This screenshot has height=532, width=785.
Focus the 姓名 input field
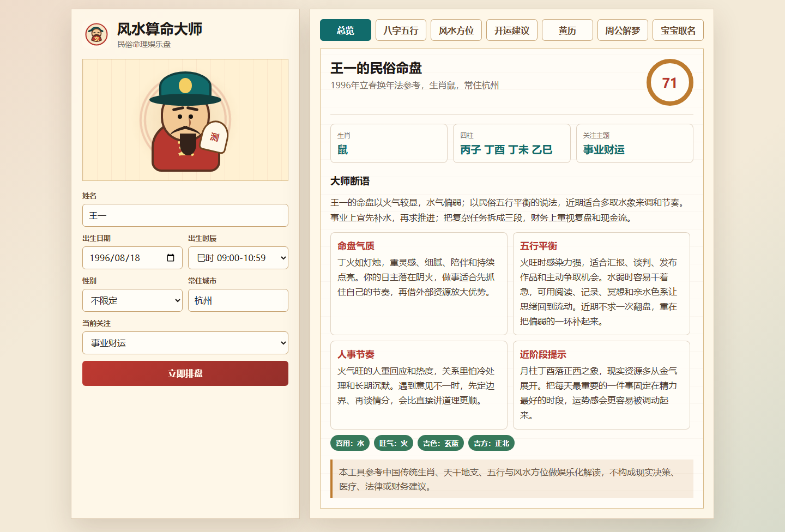point(185,215)
